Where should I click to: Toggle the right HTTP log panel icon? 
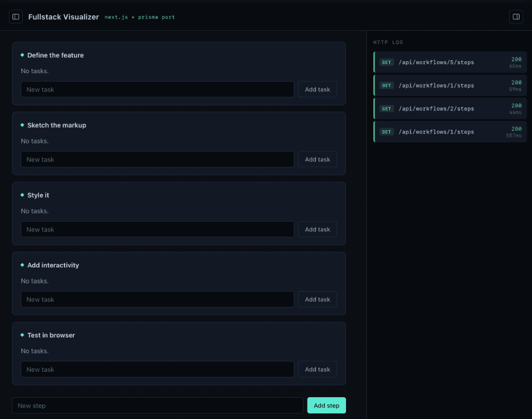click(x=516, y=17)
